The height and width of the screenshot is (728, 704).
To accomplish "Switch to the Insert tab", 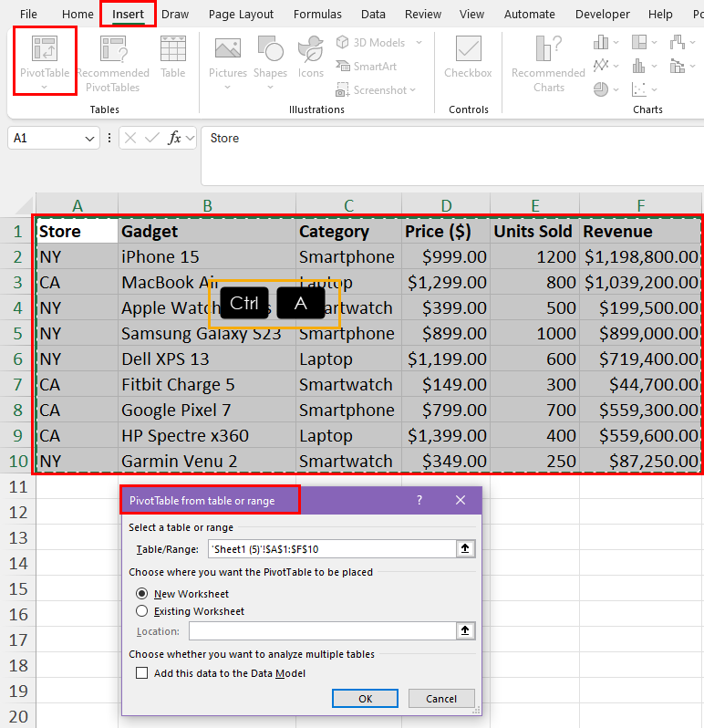I will pyautogui.click(x=128, y=15).
